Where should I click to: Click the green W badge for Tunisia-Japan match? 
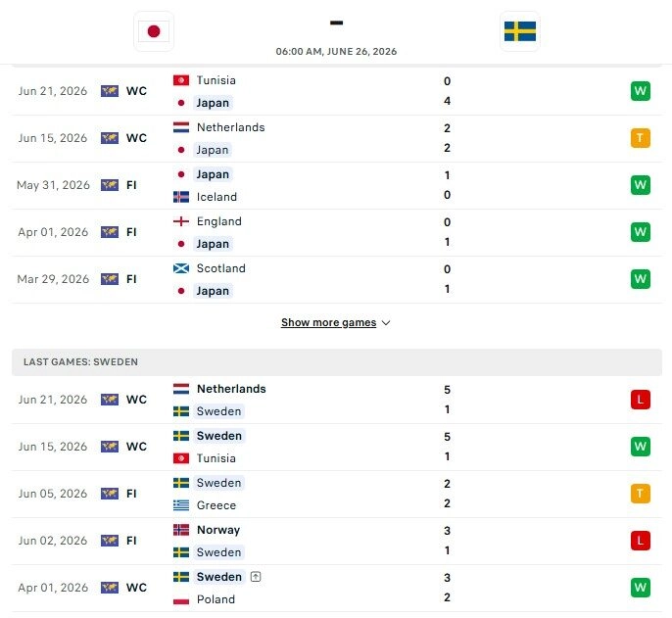(x=641, y=91)
